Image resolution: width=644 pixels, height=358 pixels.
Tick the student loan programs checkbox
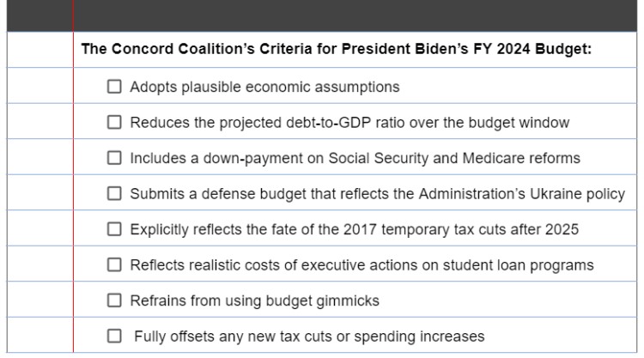pos(114,264)
